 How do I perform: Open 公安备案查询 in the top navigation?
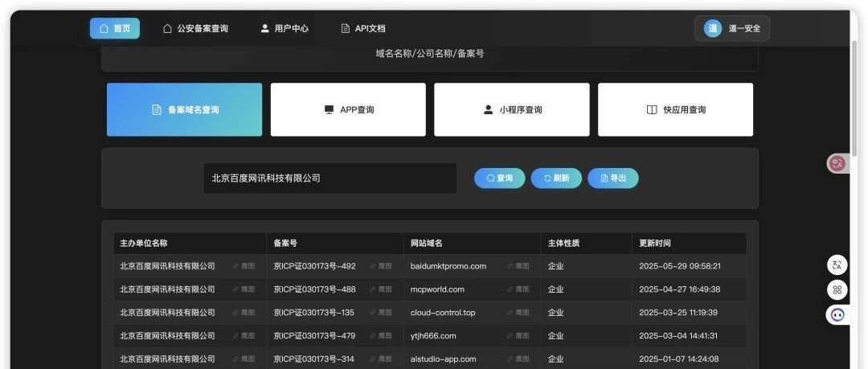(x=195, y=28)
